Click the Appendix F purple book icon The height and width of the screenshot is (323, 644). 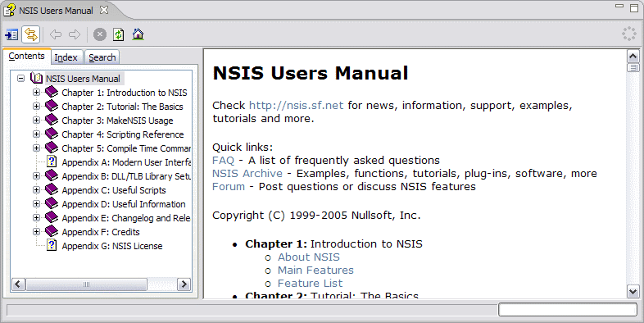pyautogui.click(x=52, y=232)
